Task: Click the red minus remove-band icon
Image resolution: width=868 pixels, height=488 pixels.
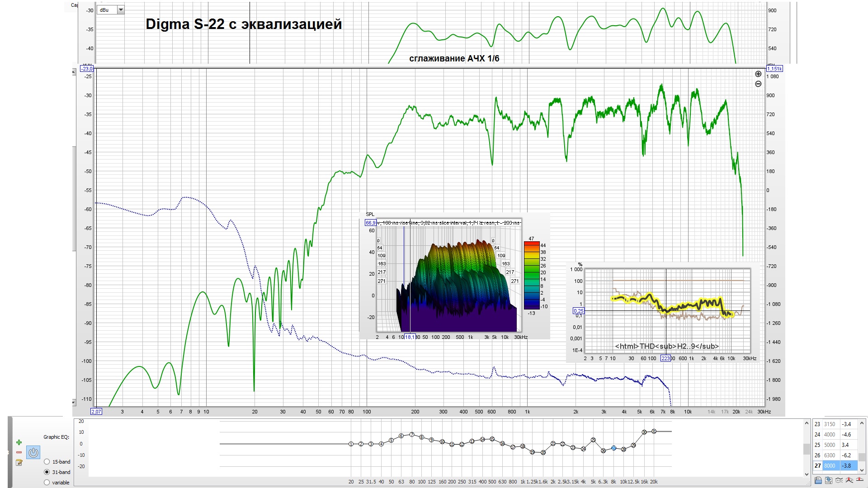Action: 19,452
